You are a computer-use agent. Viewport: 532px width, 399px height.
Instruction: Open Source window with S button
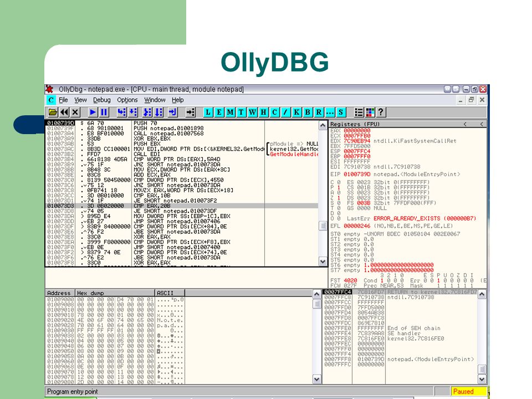coord(341,112)
